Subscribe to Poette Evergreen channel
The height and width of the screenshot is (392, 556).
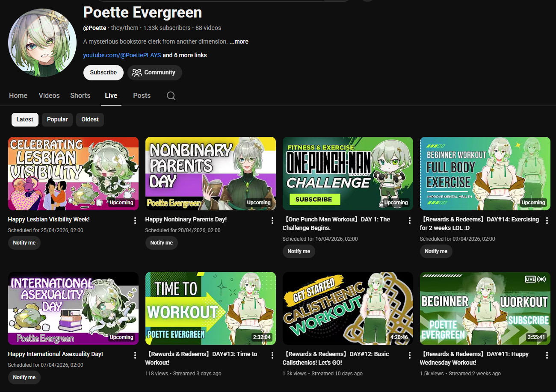point(104,73)
